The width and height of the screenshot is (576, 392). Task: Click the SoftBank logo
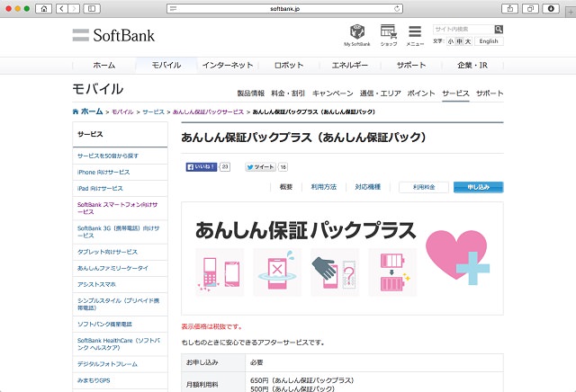click(x=114, y=35)
